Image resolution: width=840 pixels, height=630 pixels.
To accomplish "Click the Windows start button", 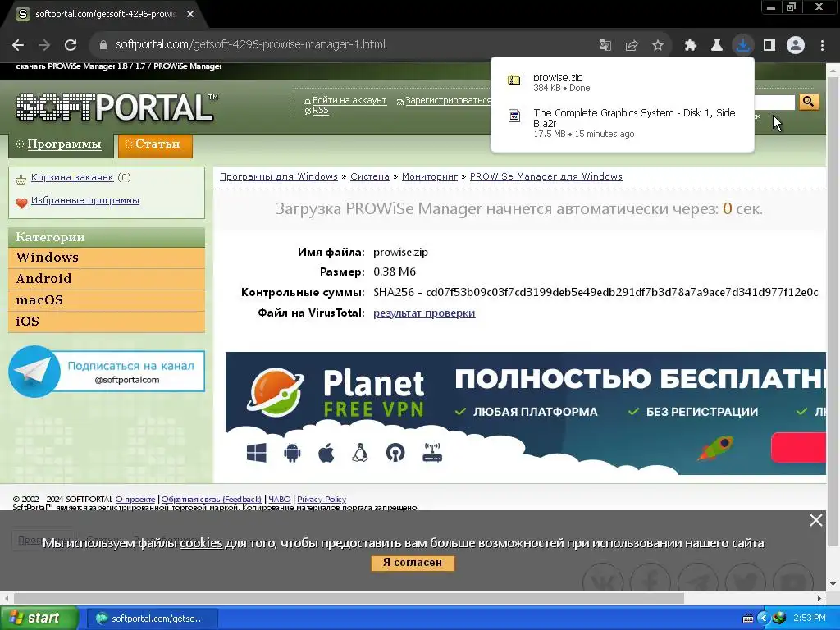I will (x=39, y=619).
